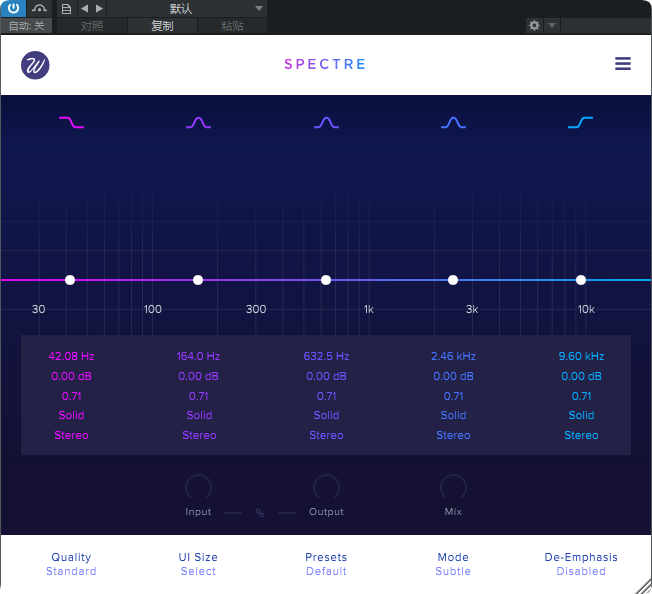Select the 164.0 Hz band node
The width and height of the screenshot is (652, 594).
click(198, 280)
